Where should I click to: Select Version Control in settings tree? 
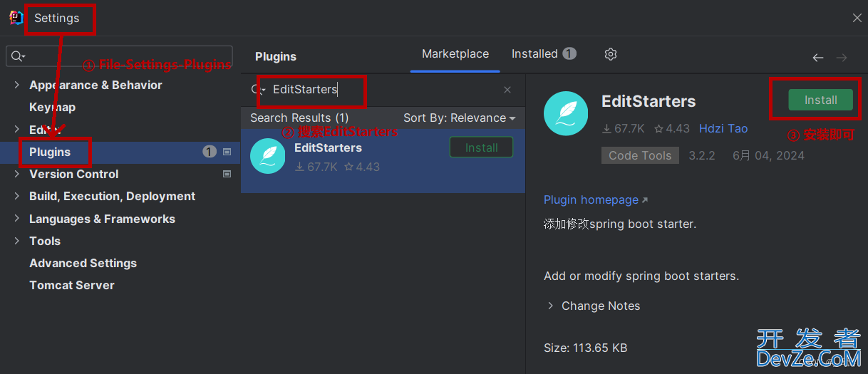73,174
